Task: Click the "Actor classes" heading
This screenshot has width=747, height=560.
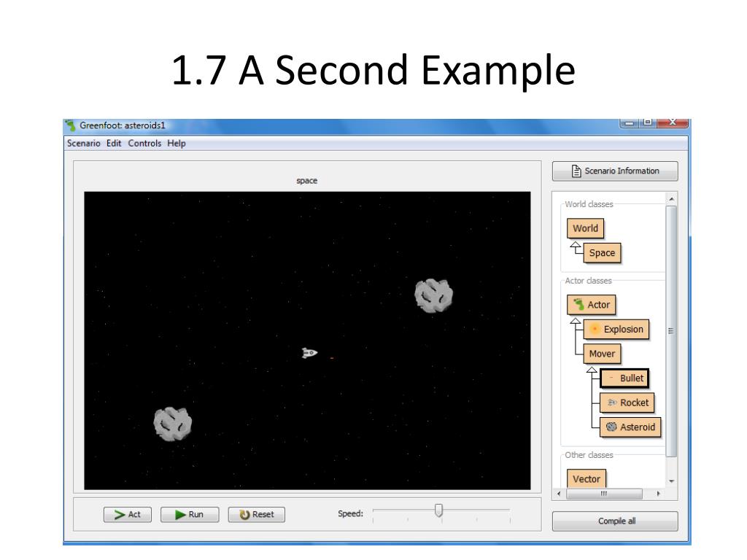Action: (589, 281)
